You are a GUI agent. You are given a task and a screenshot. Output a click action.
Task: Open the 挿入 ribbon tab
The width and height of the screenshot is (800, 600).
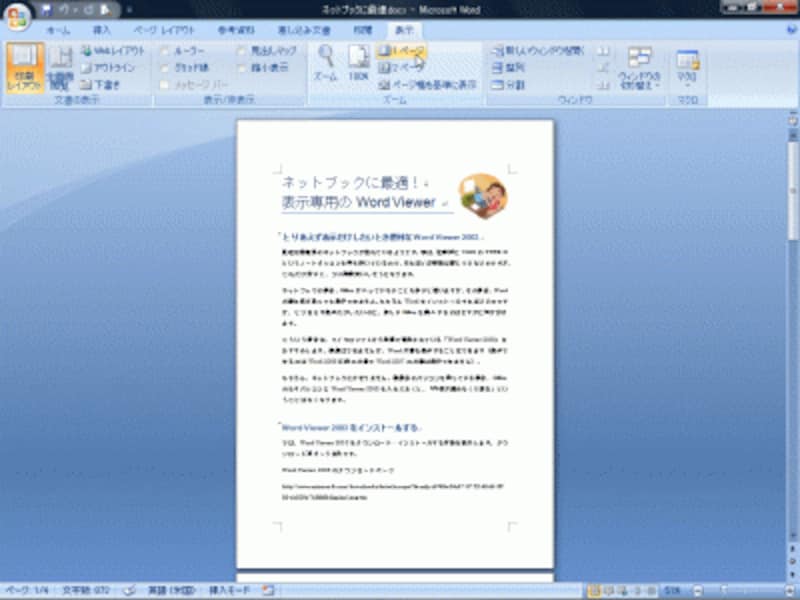tap(102, 30)
